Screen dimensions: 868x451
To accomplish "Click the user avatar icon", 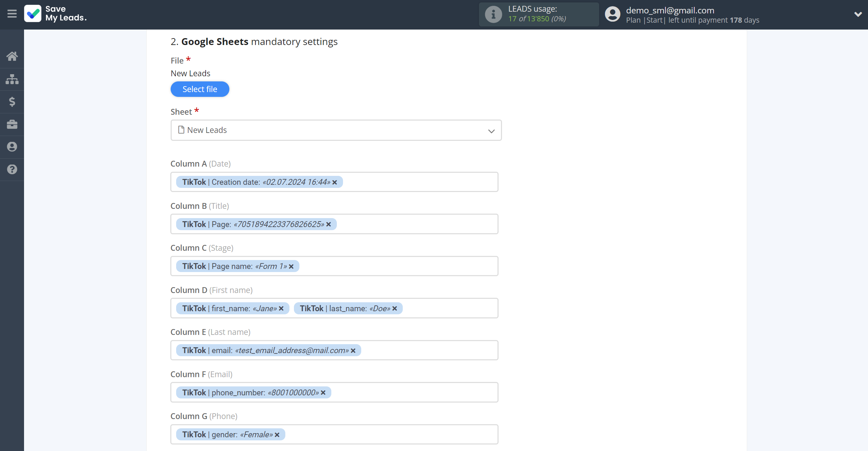I will (613, 14).
